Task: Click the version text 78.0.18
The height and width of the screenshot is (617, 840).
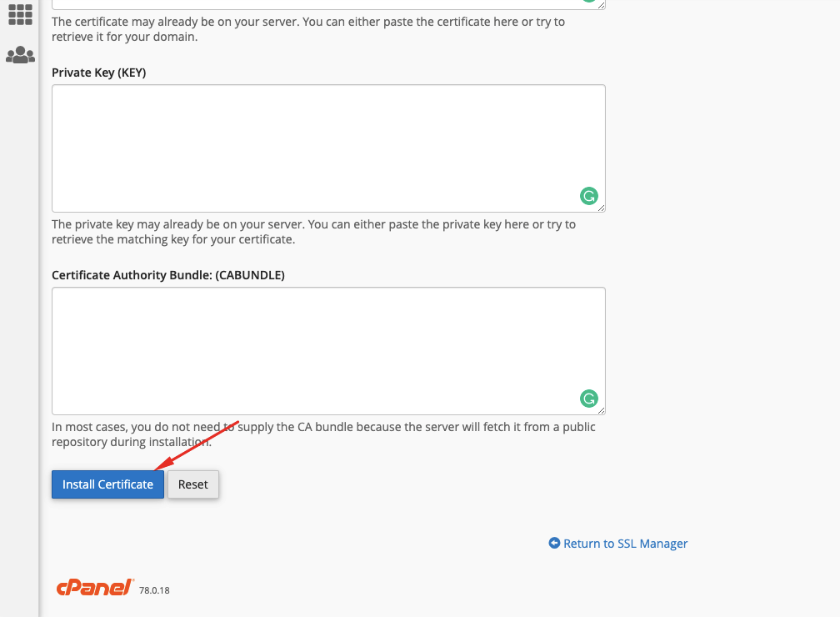Action: [x=154, y=590]
